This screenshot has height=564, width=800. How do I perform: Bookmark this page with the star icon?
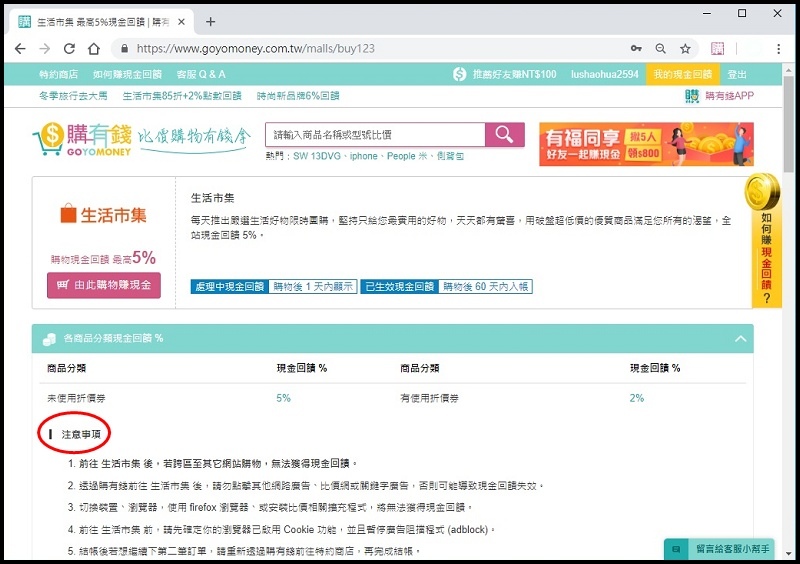(685, 48)
